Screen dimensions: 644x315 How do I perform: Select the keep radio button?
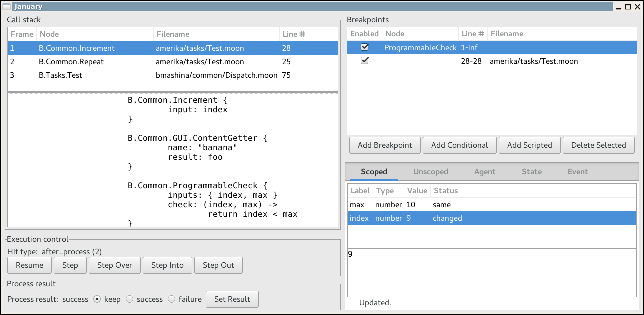click(98, 299)
